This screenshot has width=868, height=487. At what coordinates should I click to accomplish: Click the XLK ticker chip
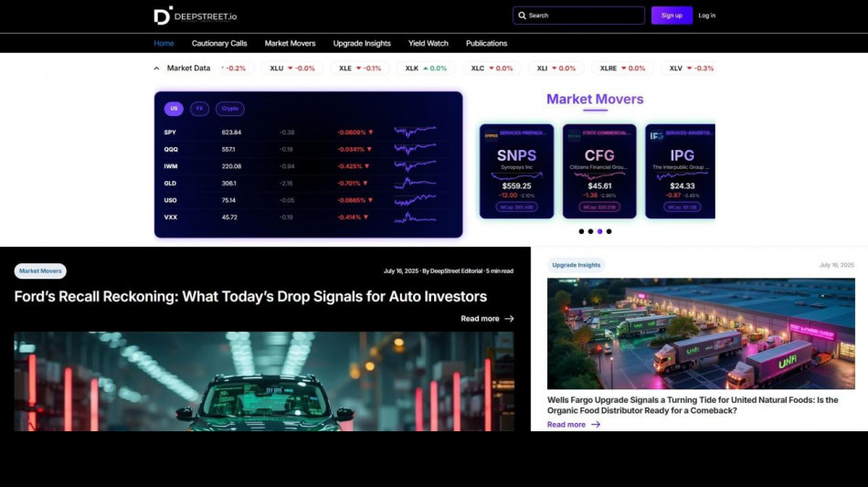[426, 69]
